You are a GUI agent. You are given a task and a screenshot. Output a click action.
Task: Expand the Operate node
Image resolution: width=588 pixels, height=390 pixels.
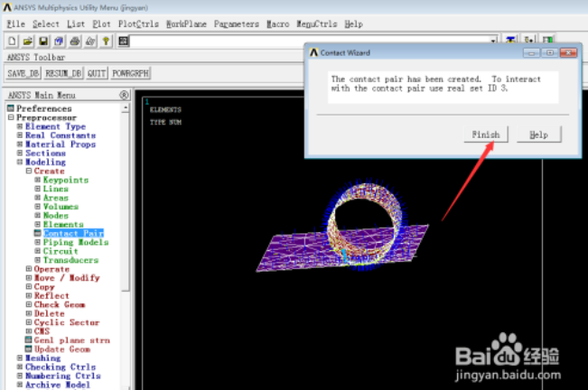(29, 269)
